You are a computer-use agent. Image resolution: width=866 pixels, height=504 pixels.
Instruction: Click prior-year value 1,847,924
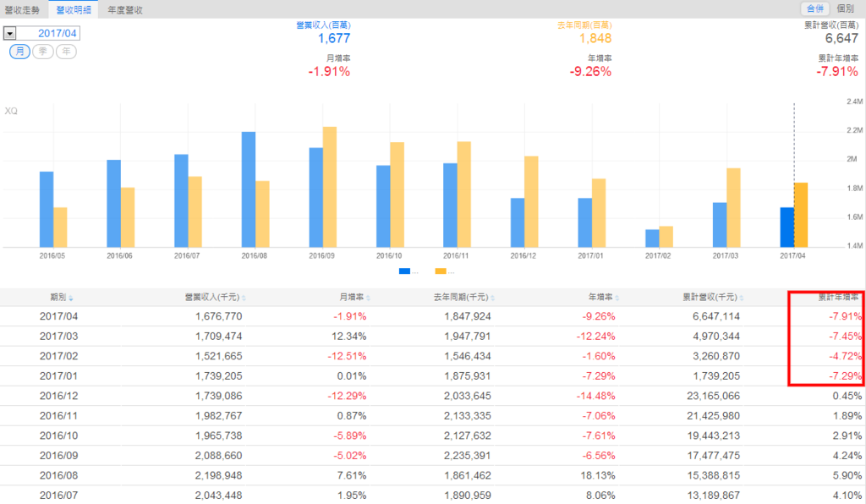[467, 316]
